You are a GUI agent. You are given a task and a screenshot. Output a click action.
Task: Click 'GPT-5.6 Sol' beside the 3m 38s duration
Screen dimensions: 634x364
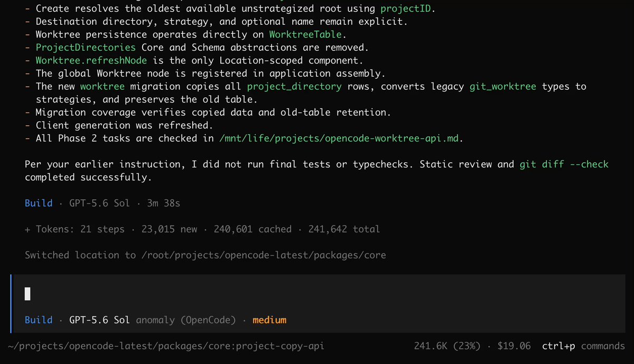click(99, 203)
